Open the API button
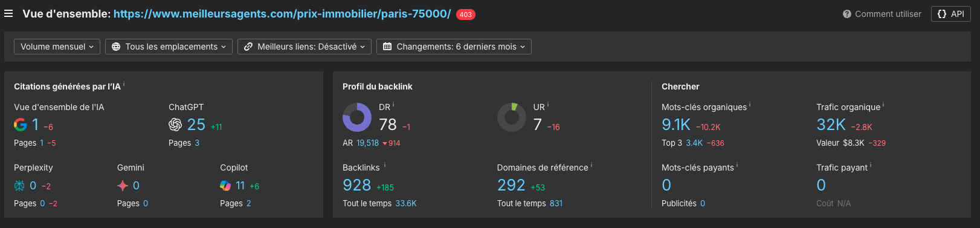 (951, 14)
